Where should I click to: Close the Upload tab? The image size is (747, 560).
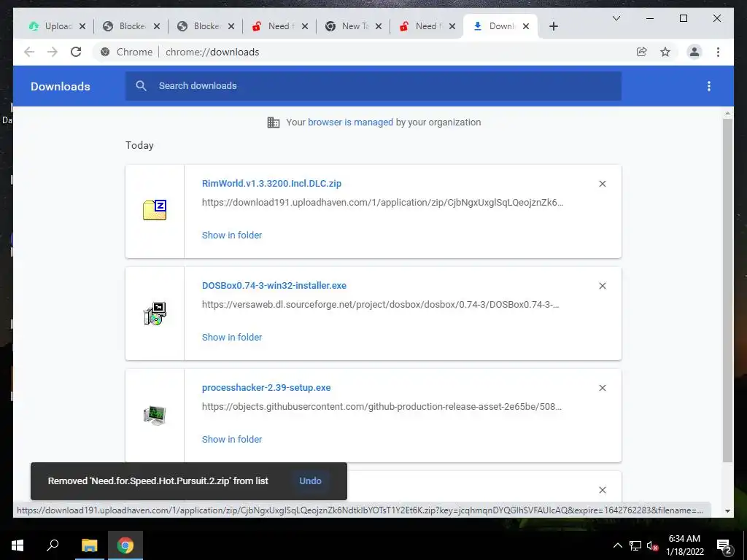click(82, 26)
